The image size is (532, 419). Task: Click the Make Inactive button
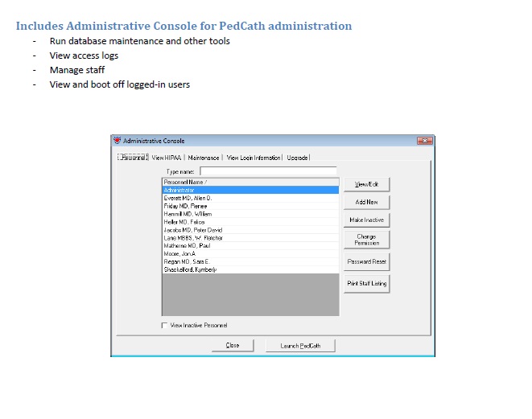(x=367, y=220)
